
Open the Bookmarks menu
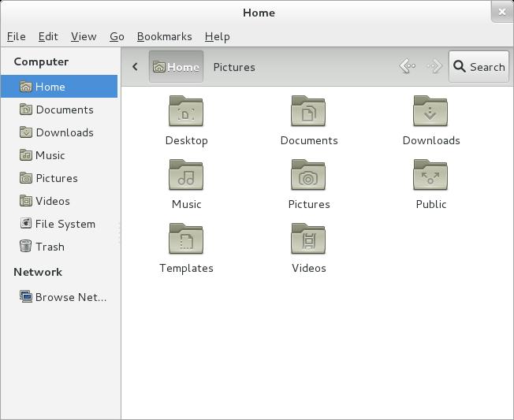tap(164, 36)
